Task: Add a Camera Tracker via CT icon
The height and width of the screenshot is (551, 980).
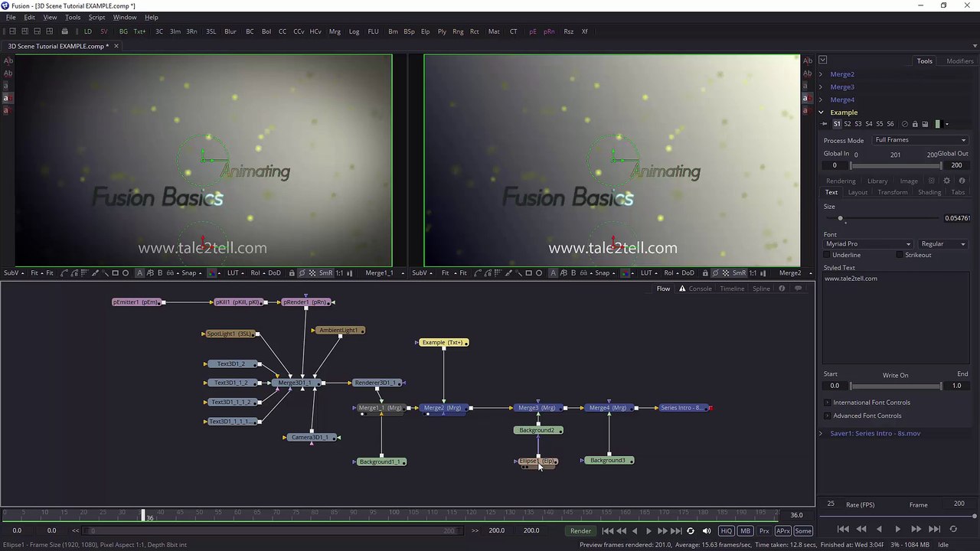Action: pyautogui.click(x=513, y=31)
